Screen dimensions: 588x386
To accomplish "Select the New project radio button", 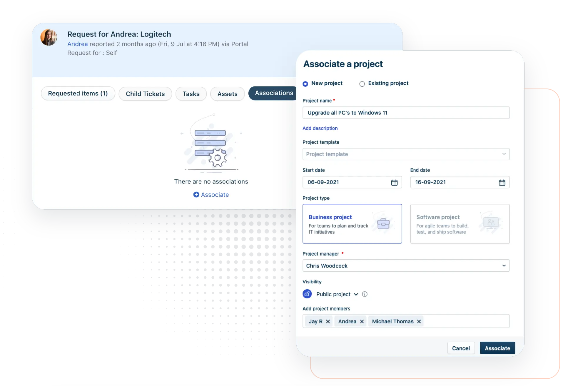I will click(x=305, y=83).
